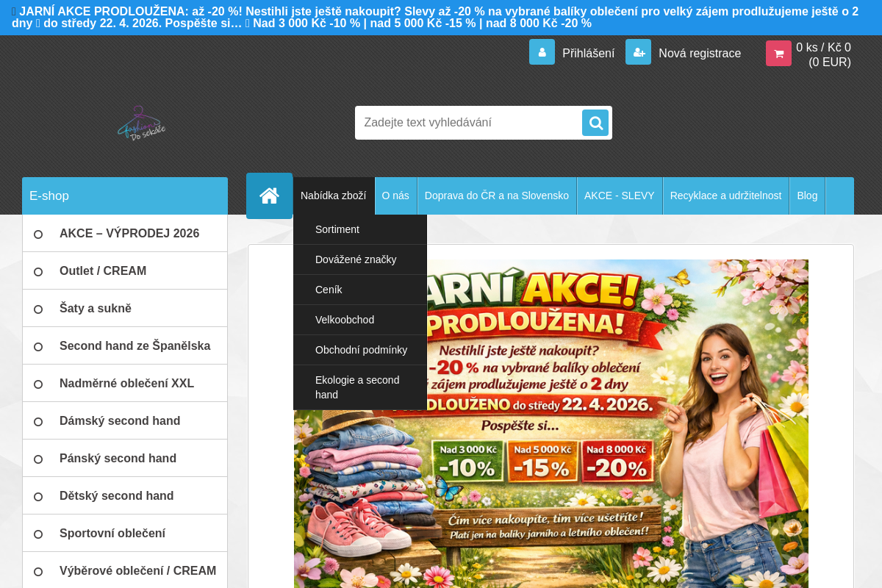Viewport: 882px width, 588px height.
Task: Click the search text input field
Action: (468, 123)
